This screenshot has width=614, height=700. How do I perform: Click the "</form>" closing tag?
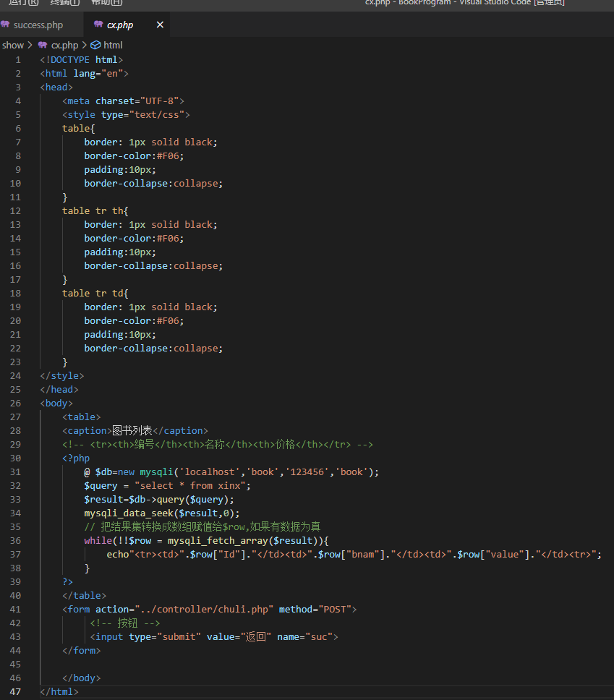[x=82, y=650]
